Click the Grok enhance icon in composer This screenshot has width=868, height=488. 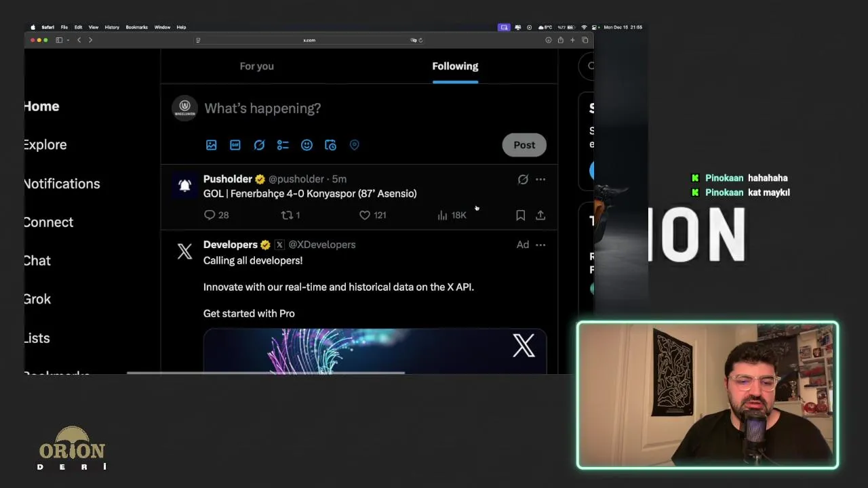(x=259, y=145)
